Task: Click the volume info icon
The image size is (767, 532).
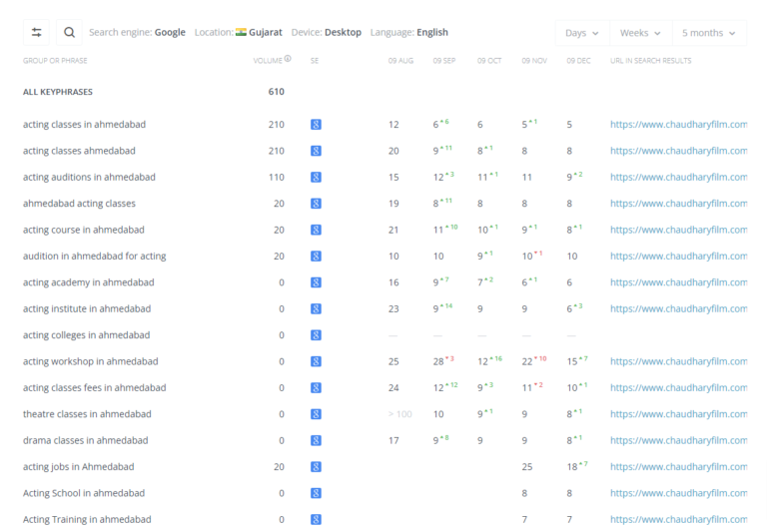Action: tap(288, 59)
